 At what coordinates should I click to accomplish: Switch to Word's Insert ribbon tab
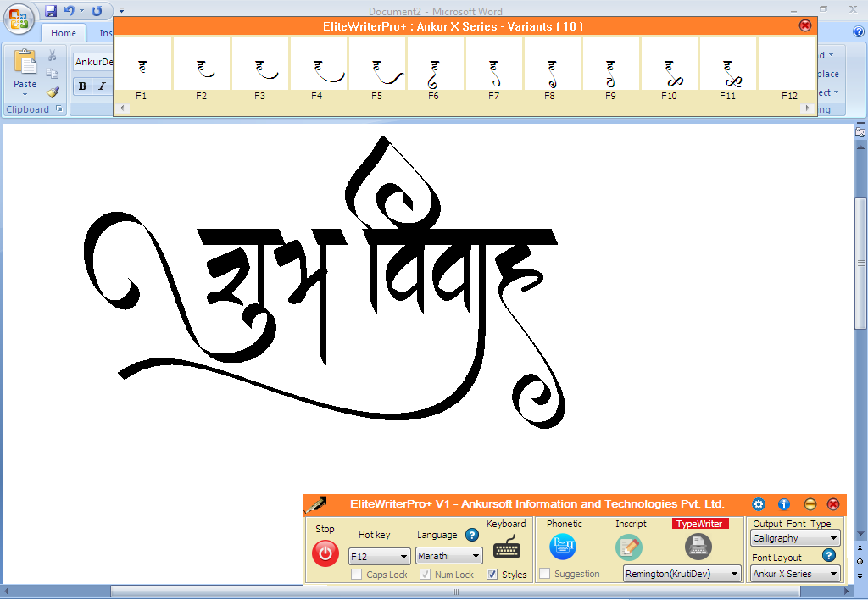point(106,33)
